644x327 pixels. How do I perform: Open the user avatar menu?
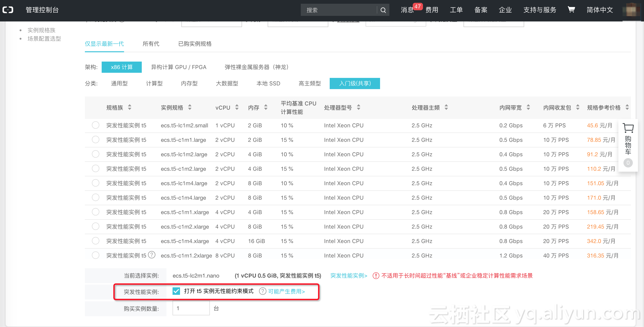tap(631, 10)
